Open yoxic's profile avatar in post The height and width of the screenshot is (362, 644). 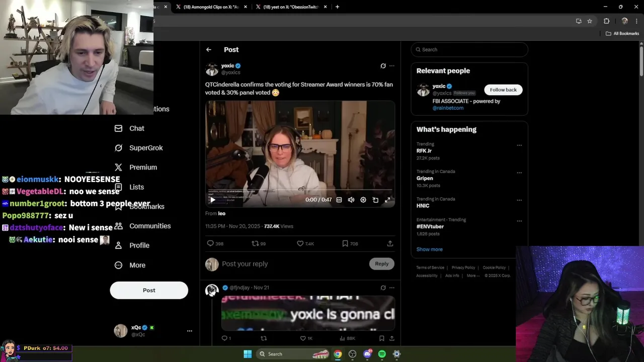tap(212, 69)
